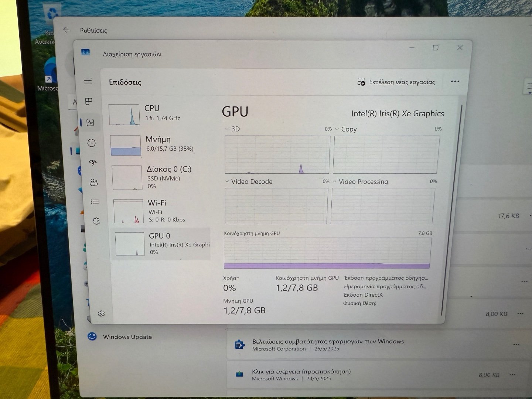Open the Details list icon in sidebar
The width and height of the screenshot is (532, 399).
coord(95,202)
